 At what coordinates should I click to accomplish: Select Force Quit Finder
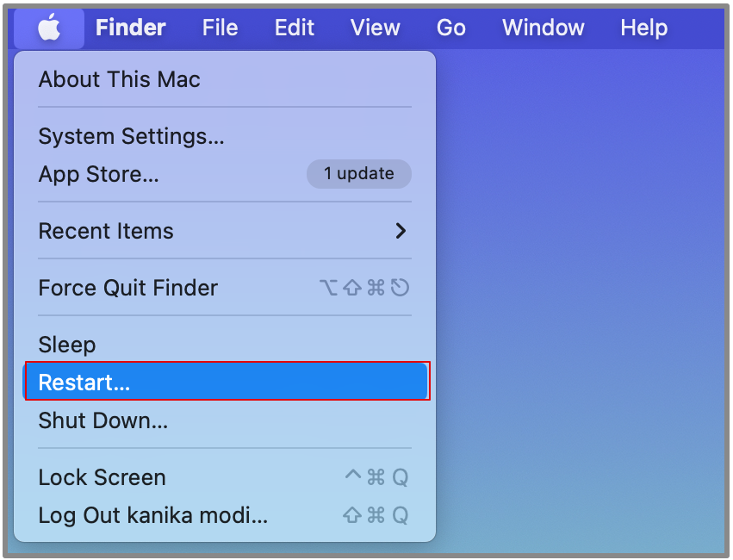tap(127, 288)
